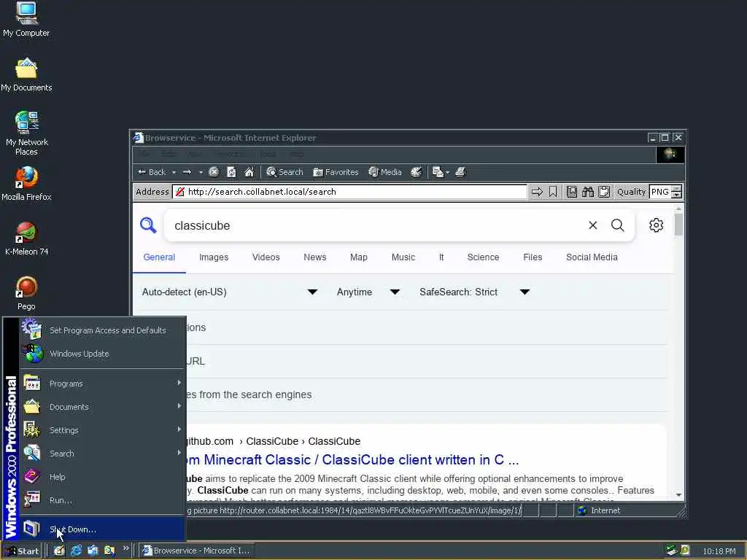Viewport: 747px width, 560px height.
Task: Switch to the Images search tab
Action: pyautogui.click(x=214, y=257)
